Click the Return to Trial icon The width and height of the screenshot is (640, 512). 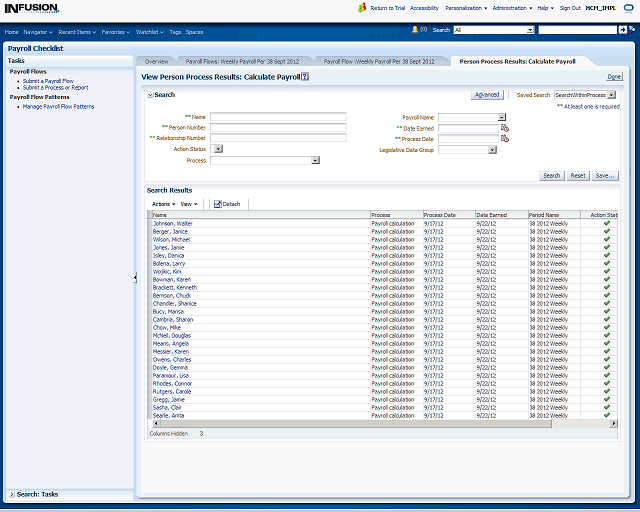(362, 7)
